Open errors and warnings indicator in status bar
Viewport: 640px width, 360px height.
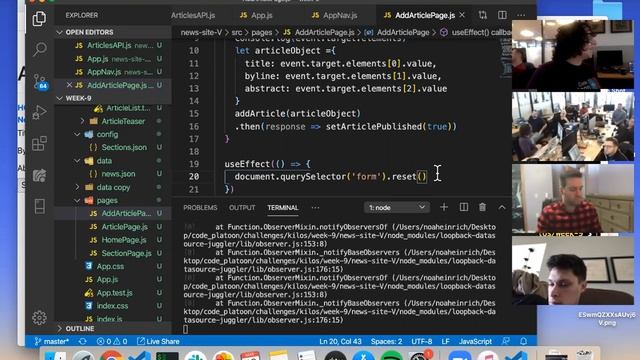[112, 341]
